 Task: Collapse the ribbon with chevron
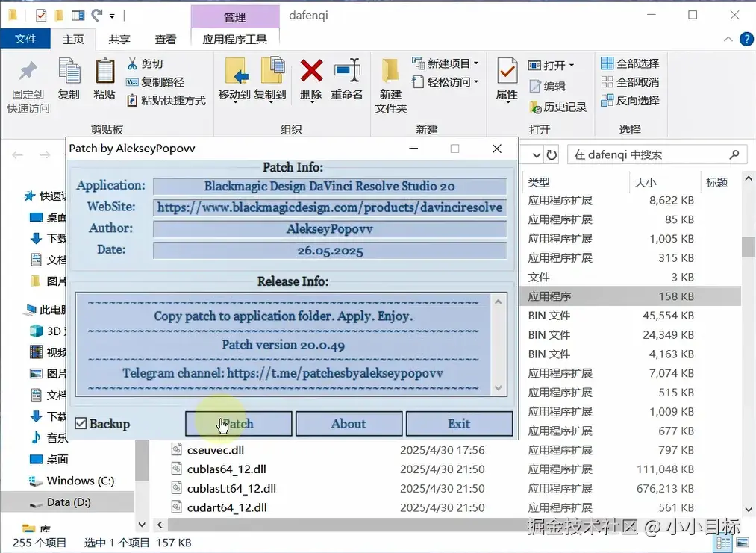[728, 39]
